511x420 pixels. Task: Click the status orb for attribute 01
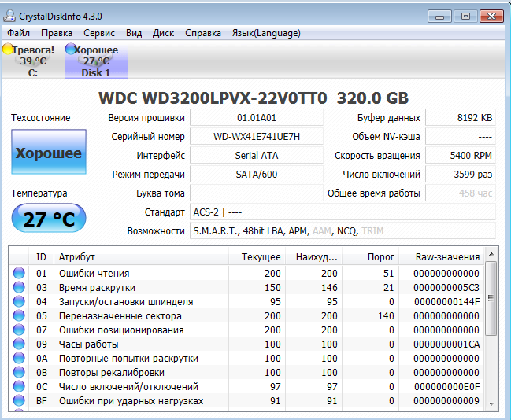pyautogui.click(x=19, y=273)
